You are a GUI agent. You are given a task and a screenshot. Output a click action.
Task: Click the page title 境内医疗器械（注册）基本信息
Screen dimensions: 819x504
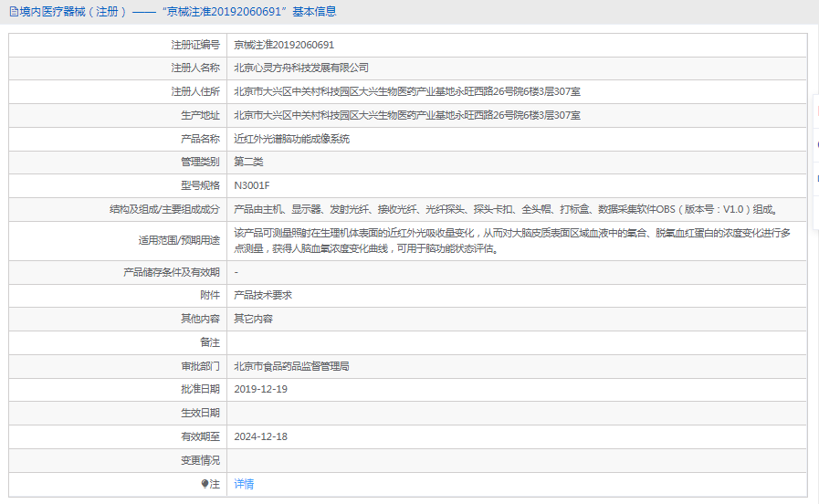coord(178,12)
